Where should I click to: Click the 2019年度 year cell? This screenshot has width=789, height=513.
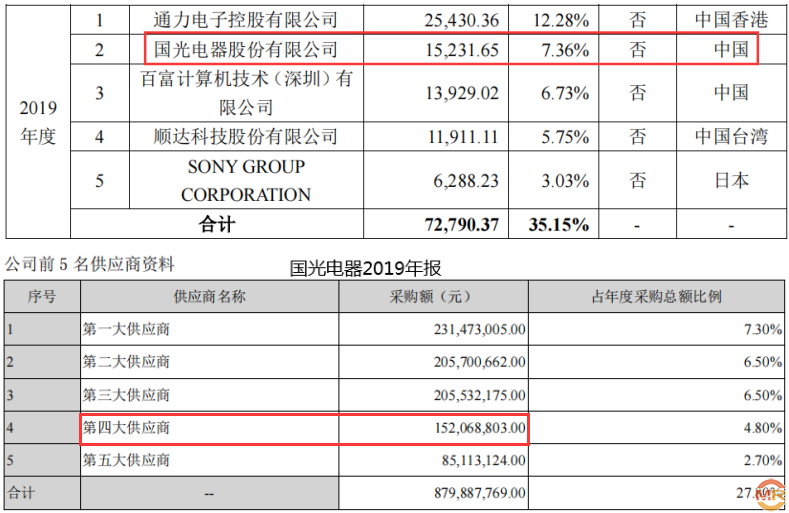(38, 122)
